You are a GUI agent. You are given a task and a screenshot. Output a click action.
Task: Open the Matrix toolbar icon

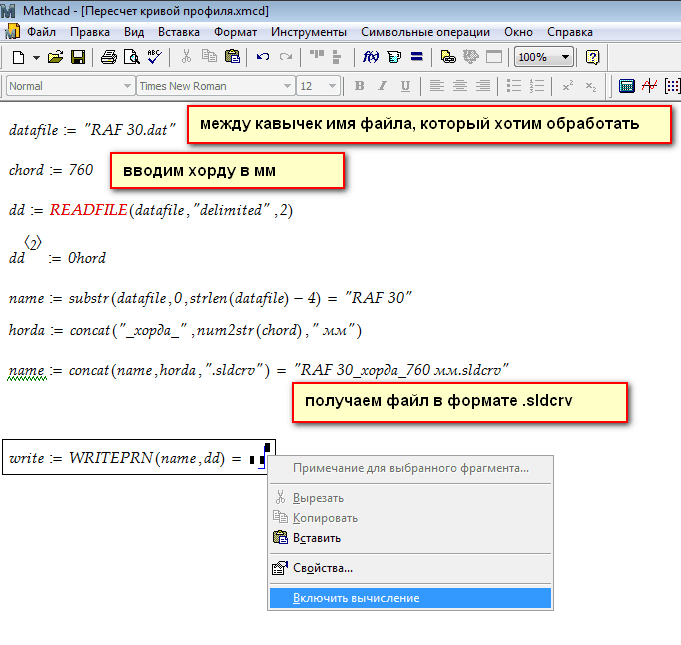[x=672, y=86]
